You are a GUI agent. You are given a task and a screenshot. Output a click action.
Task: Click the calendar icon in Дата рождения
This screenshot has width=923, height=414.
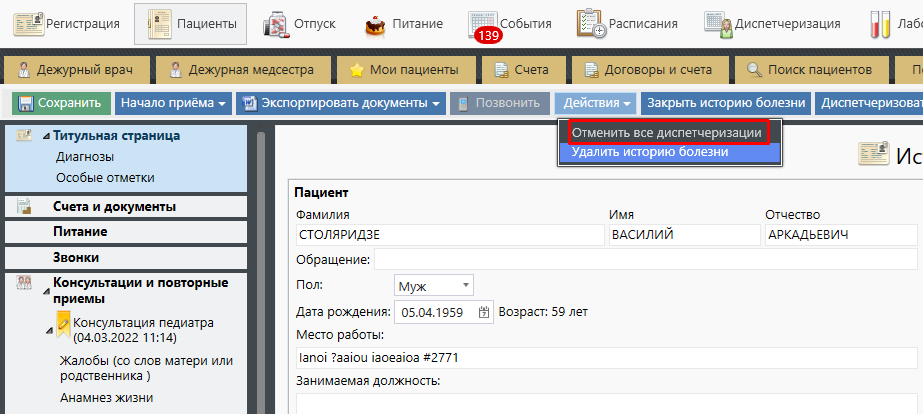point(485,311)
